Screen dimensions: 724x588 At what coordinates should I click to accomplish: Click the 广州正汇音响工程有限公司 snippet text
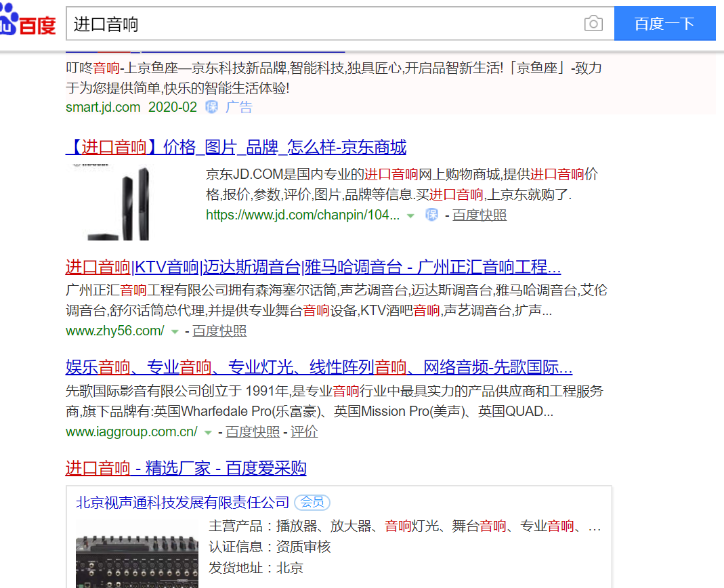[x=336, y=300]
